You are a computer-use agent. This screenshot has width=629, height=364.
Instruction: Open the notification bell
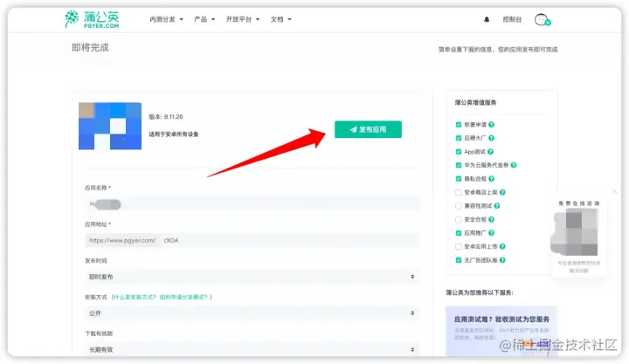coord(487,19)
